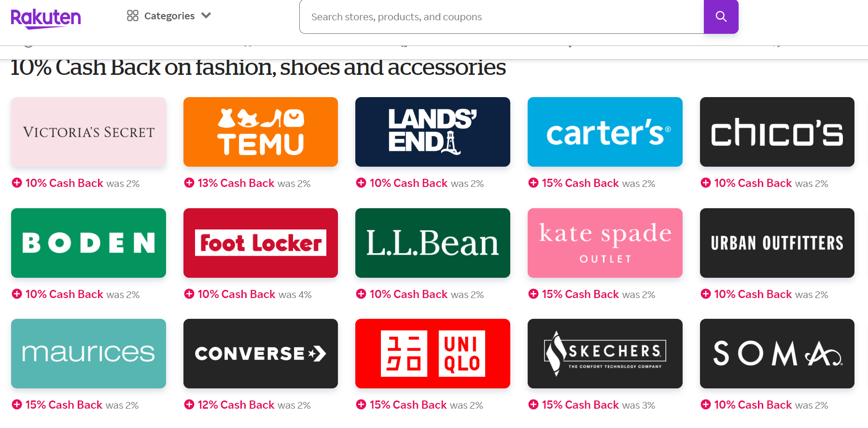Click the plus icon beside Lands' End cash back

coord(361,183)
